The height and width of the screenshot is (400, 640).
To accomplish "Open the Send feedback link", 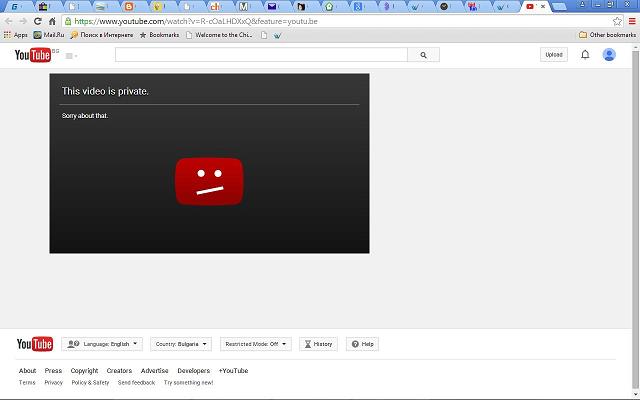I will click(x=136, y=382).
